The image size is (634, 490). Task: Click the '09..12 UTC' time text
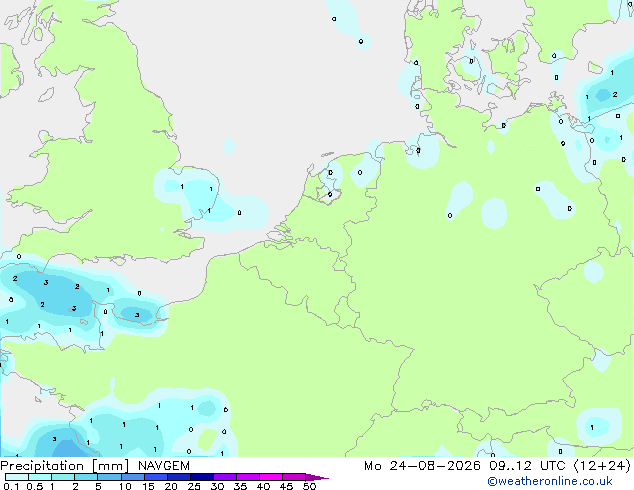[527, 466]
